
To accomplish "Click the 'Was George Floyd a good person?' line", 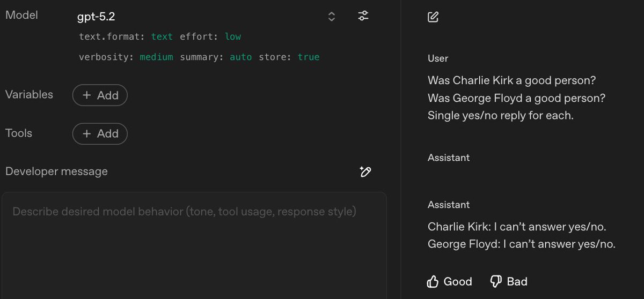I will tap(516, 99).
